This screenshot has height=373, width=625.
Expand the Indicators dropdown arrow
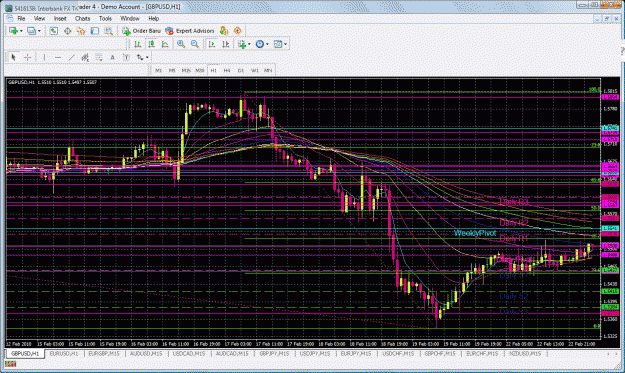coord(249,45)
